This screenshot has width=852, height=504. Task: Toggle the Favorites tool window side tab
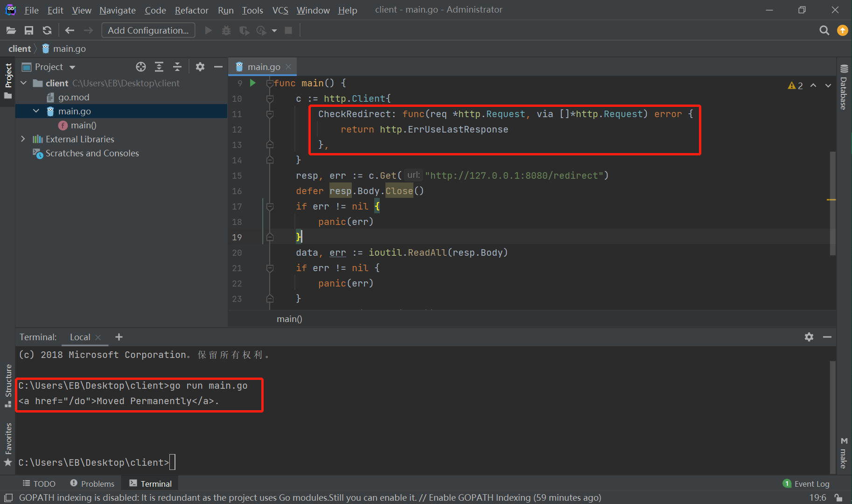coord(8,444)
